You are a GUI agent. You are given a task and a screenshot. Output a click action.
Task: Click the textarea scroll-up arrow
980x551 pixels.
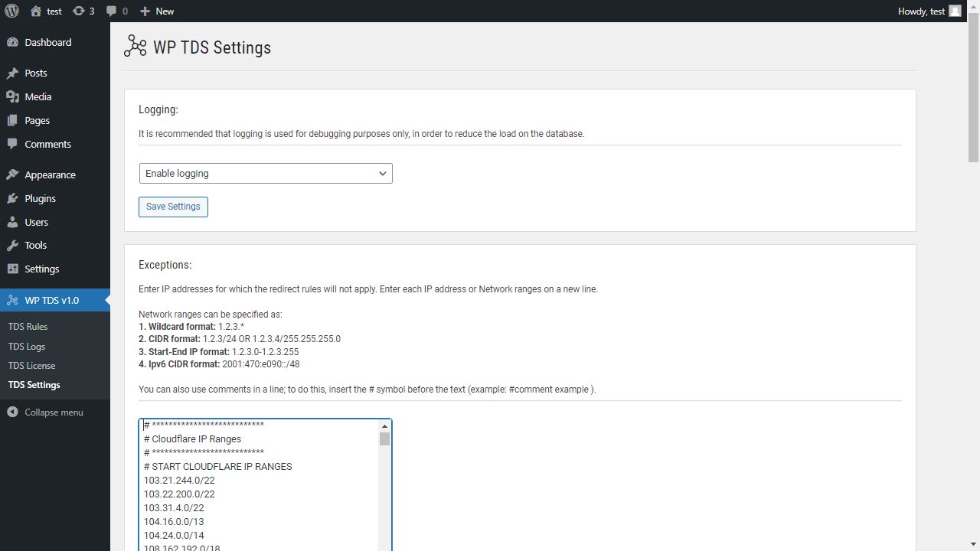[384, 426]
